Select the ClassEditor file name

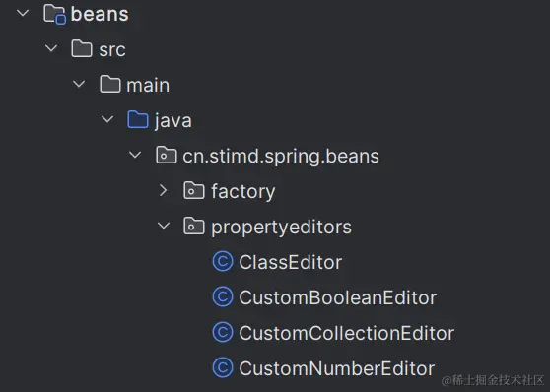pyautogui.click(x=291, y=262)
